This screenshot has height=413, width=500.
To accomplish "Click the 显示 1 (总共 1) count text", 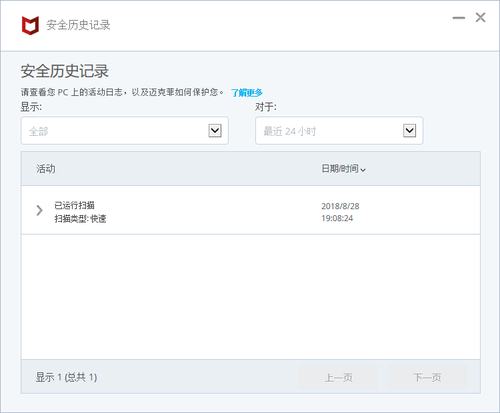I will 66,377.
